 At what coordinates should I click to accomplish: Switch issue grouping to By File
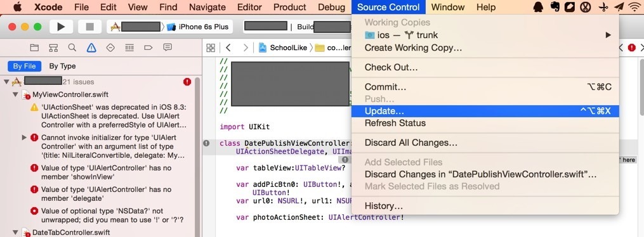pyautogui.click(x=24, y=66)
